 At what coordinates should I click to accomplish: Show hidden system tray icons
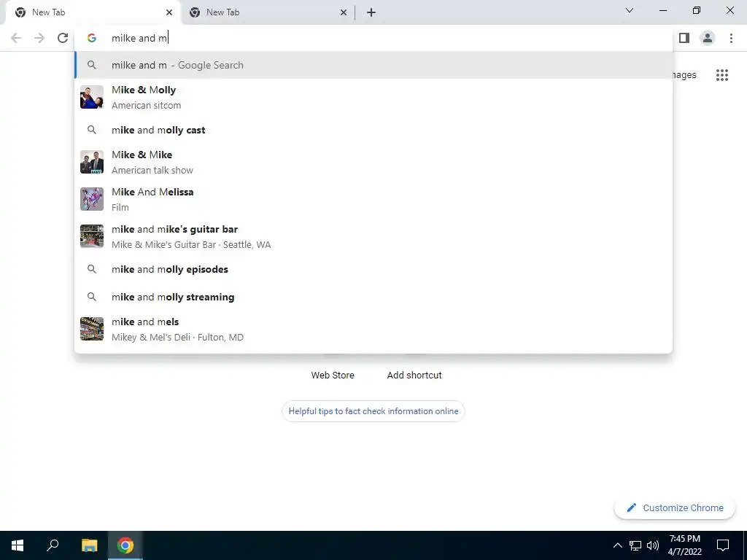point(617,545)
